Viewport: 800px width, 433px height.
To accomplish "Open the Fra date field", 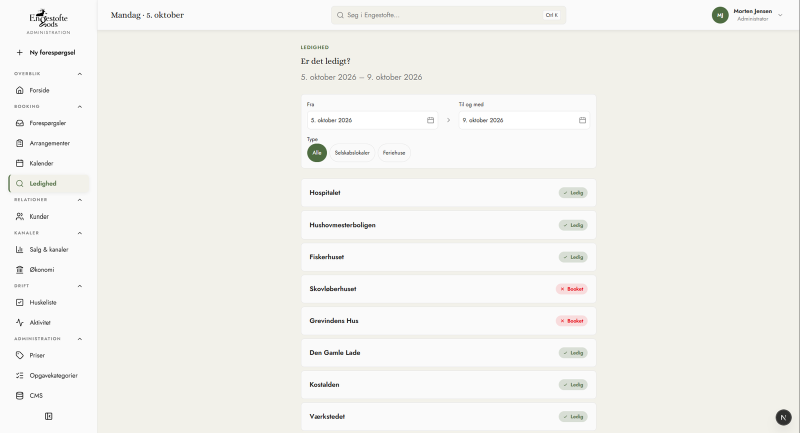I will (372, 120).
